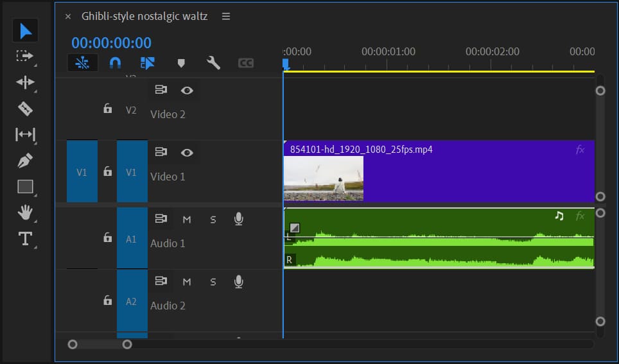
Task: Mute the Audio 2 track
Action: pos(187,282)
